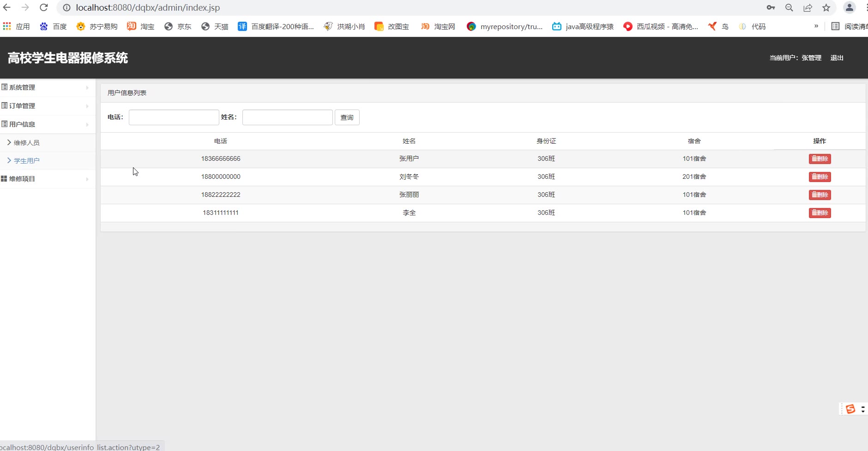868x451 pixels.
Task: Show more bookmarks with the double chevron
Action: 816,26
